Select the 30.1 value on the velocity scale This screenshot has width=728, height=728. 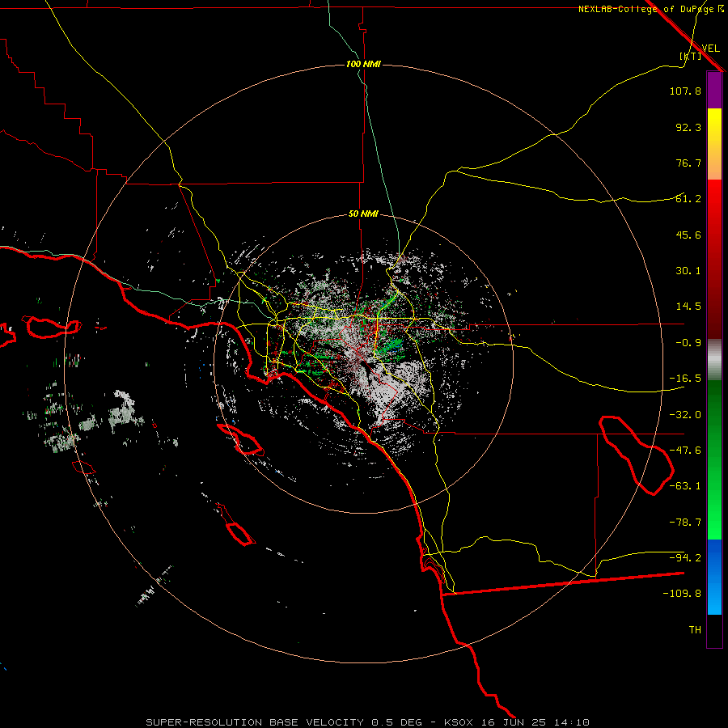pyautogui.click(x=688, y=271)
